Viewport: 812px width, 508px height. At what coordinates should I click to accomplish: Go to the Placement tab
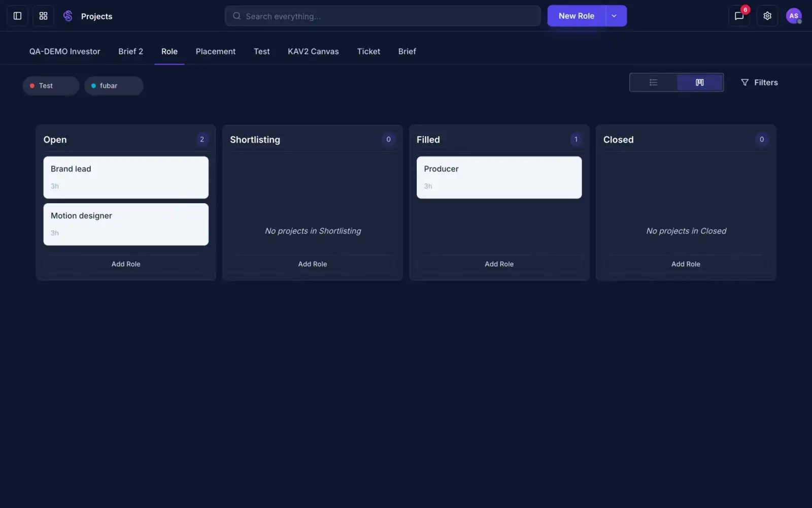[216, 51]
